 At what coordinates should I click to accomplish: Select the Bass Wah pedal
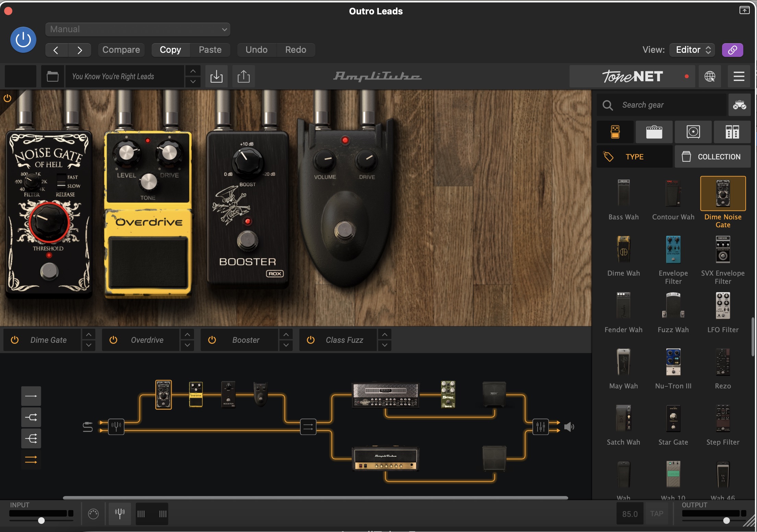[x=624, y=199]
